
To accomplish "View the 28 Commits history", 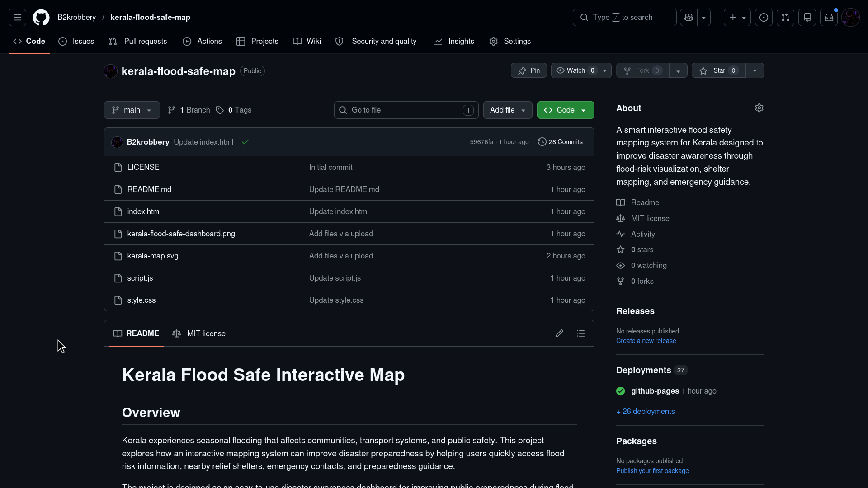I will (560, 142).
